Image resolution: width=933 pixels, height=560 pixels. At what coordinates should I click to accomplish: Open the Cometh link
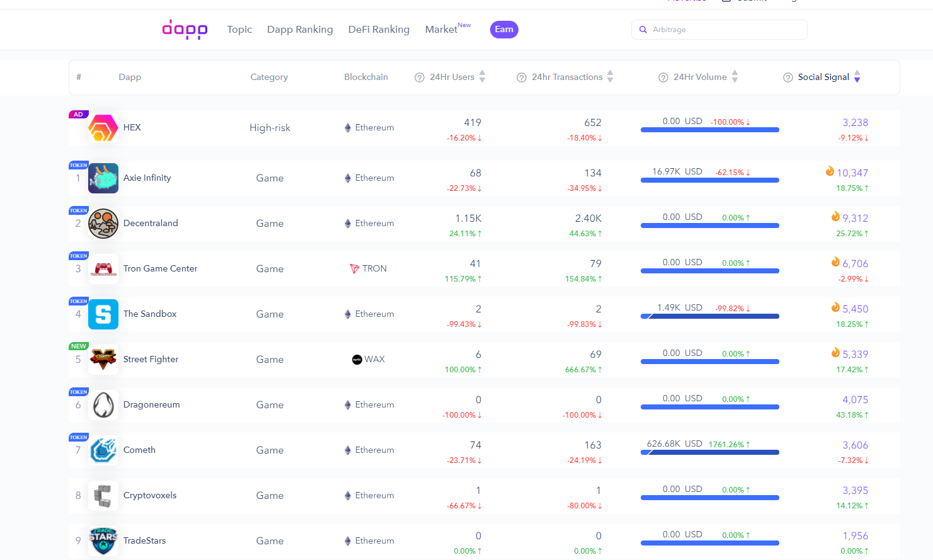point(139,450)
